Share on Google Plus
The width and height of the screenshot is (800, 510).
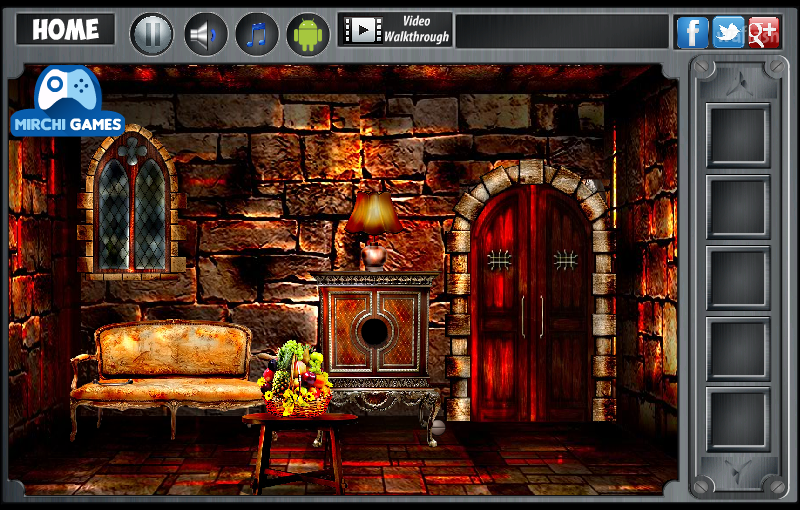coord(764,32)
